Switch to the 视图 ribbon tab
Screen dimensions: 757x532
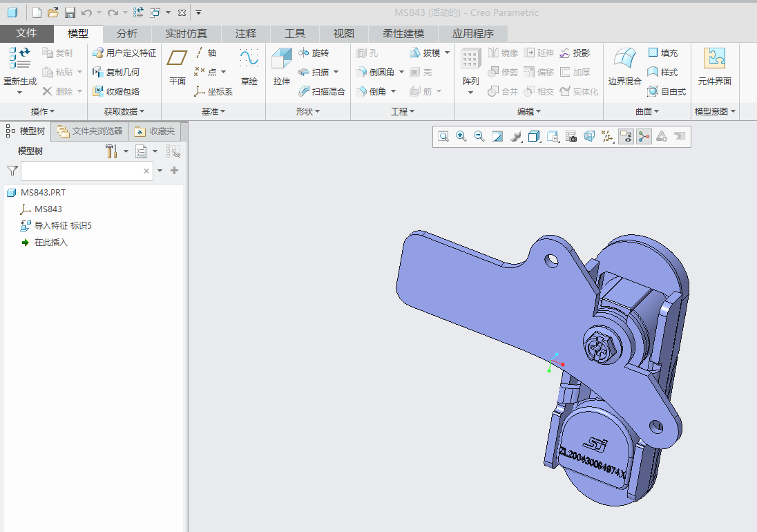(344, 33)
